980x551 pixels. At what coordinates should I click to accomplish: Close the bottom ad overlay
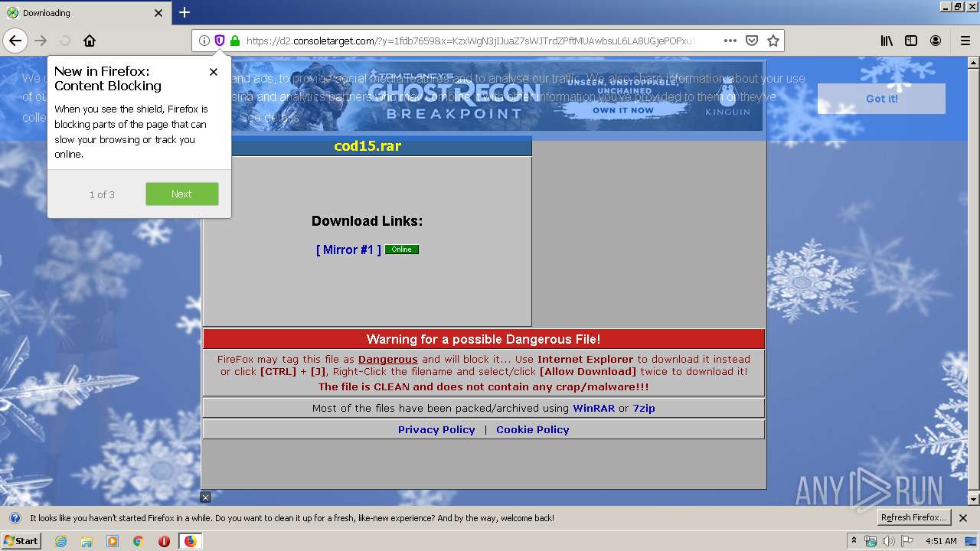click(205, 497)
